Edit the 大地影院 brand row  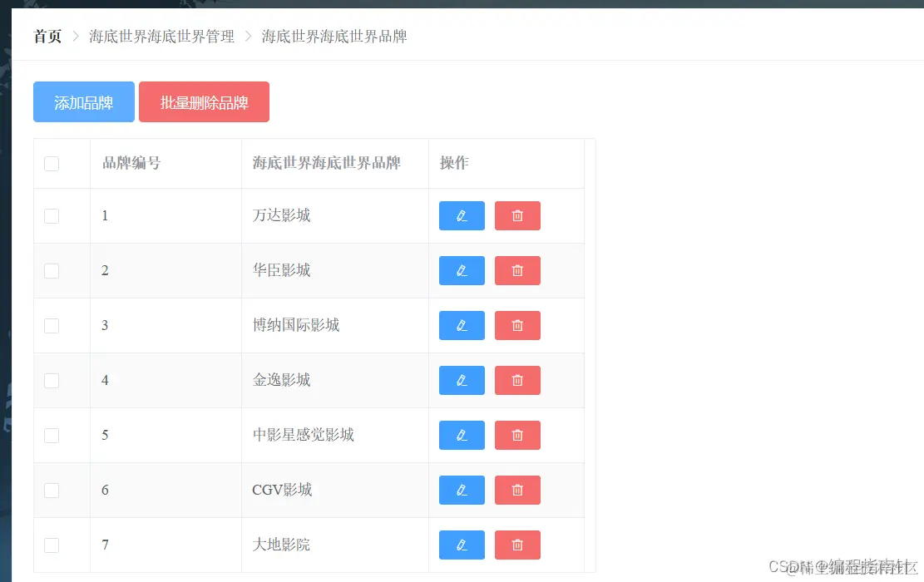[x=462, y=545]
